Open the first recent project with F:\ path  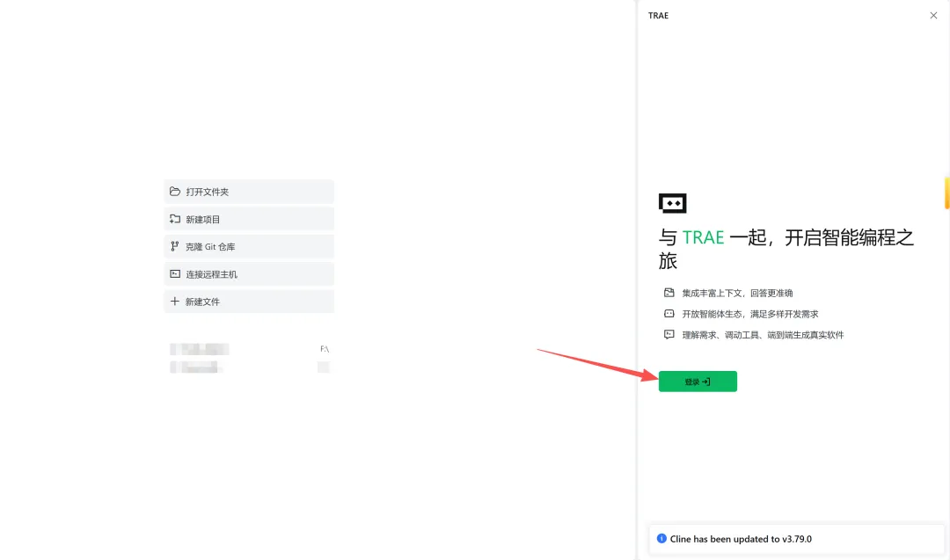click(249, 349)
